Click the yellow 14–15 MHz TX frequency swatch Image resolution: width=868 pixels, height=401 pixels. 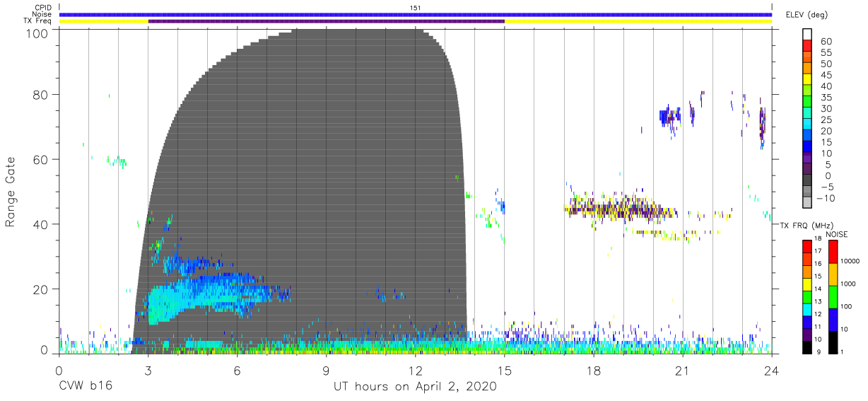tap(807, 284)
